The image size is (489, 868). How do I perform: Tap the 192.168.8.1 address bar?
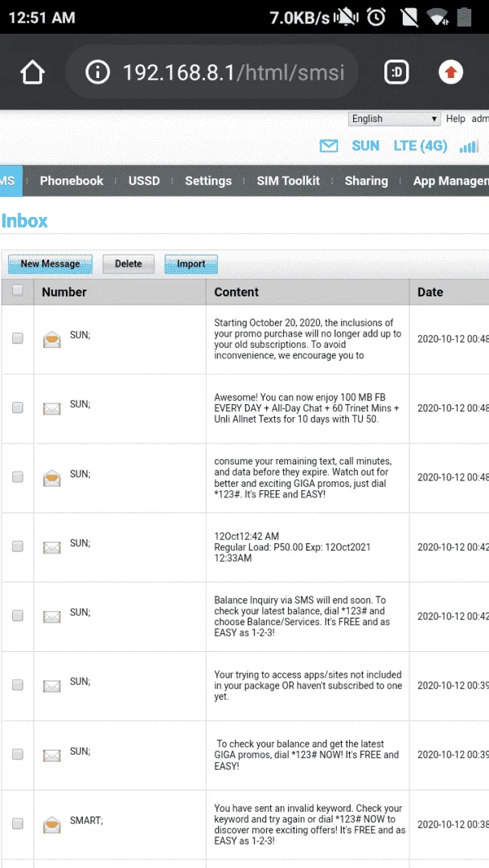click(212, 72)
